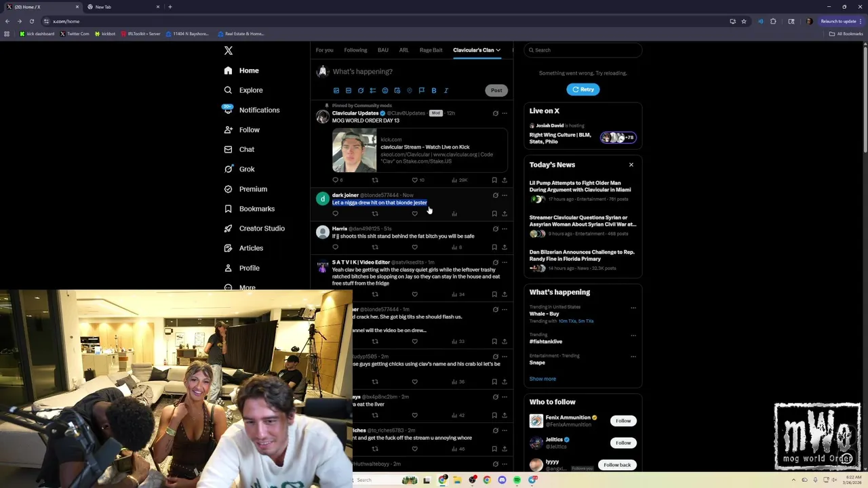Viewport: 868px width, 488px height.
Task: Reply to Clavicular Updates pinned post
Action: click(335, 180)
